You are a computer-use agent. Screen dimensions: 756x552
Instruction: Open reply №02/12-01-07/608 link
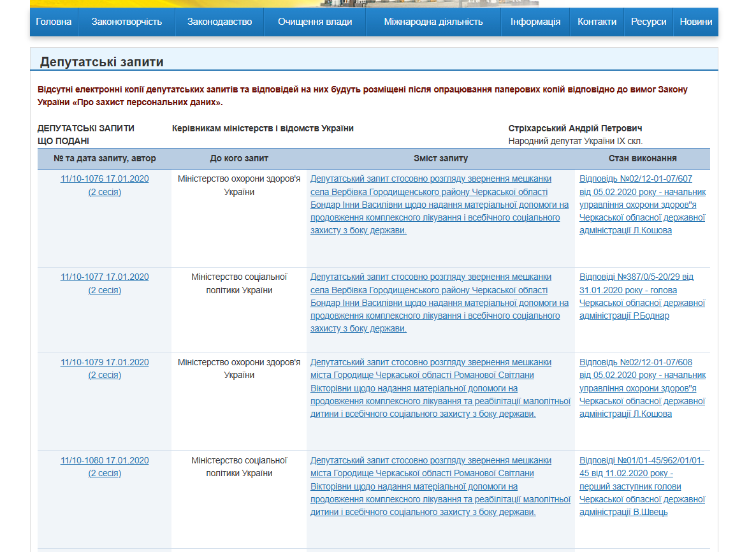pyautogui.click(x=642, y=388)
